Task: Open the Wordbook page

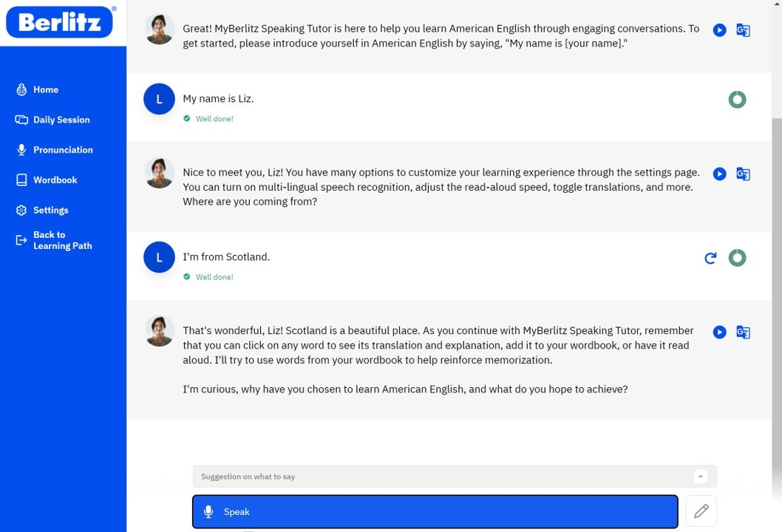Action: coord(55,180)
